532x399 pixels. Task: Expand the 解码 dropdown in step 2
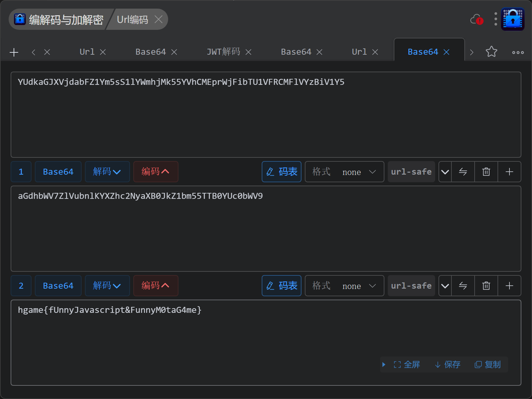pos(107,286)
